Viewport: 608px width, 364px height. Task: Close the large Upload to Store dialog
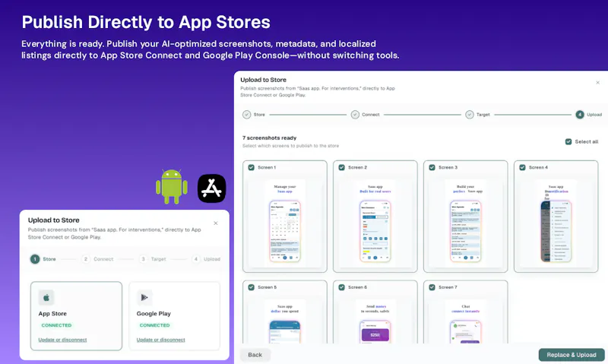597,83
